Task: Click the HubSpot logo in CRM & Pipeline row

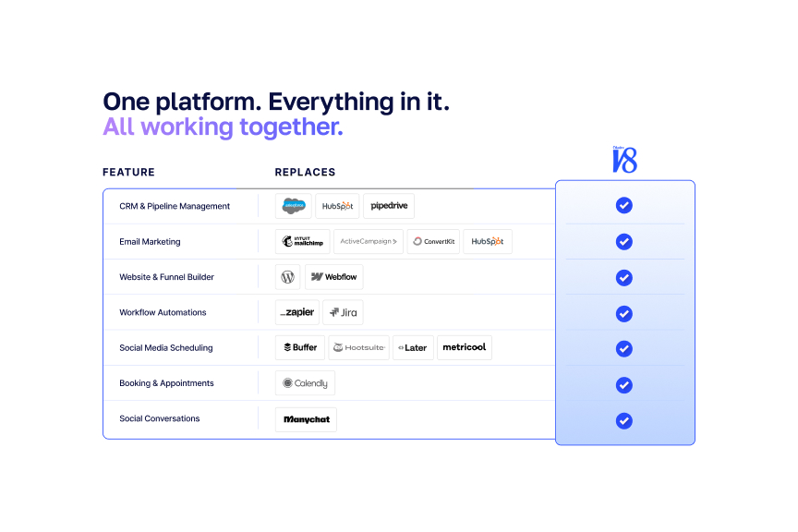Action: (337, 206)
